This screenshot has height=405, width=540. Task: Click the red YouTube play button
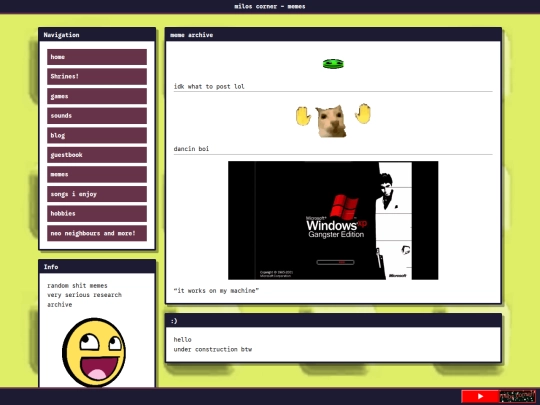click(480, 396)
